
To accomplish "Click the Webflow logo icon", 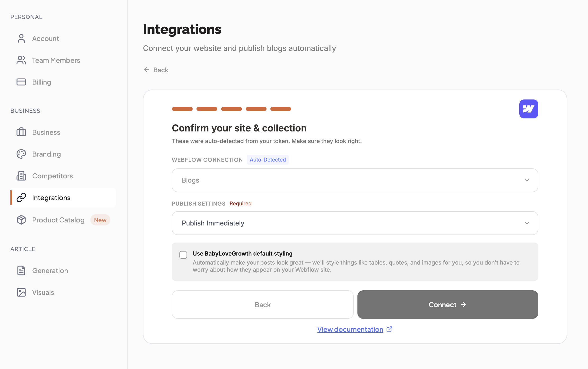I will (x=529, y=109).
